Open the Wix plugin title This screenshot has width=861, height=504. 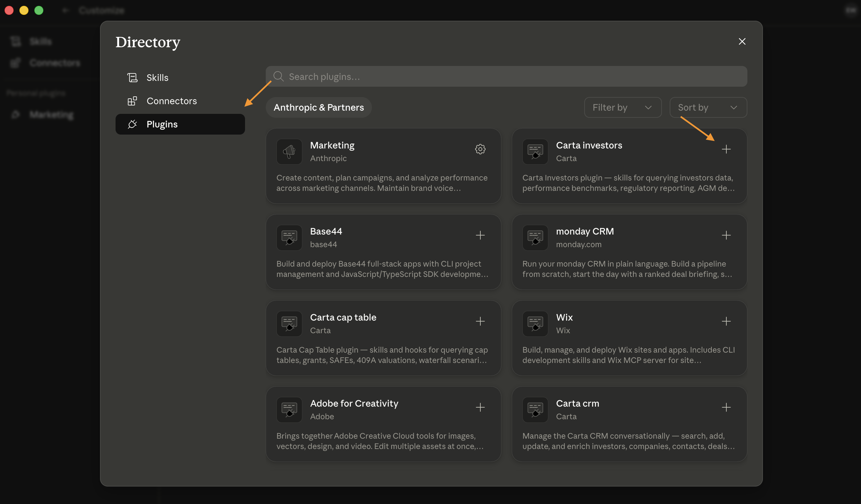pyautogui.click(x=565, y=318)
